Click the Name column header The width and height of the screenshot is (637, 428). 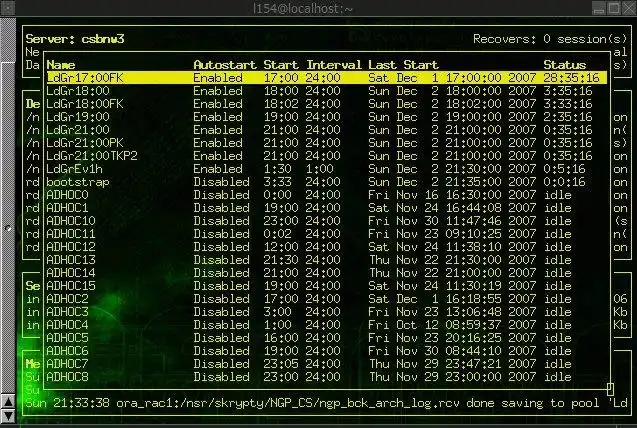(x=61, y=65)
